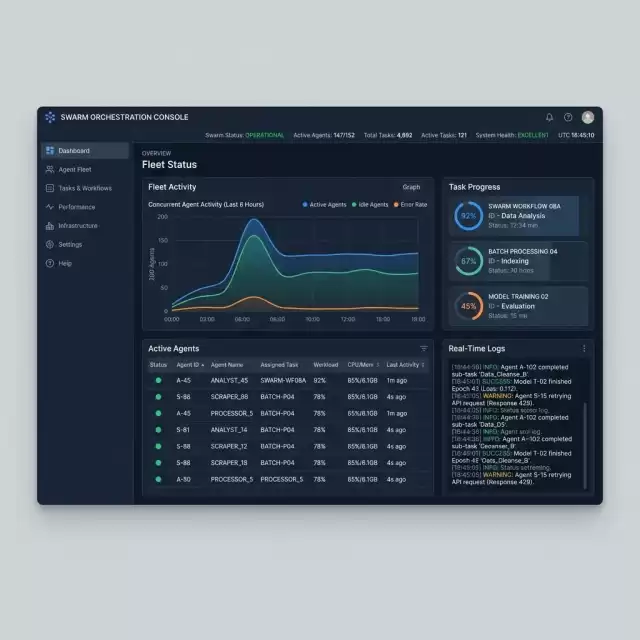Sort by the Last Activity column
The image size is (640, 640).
click(405, 365)
